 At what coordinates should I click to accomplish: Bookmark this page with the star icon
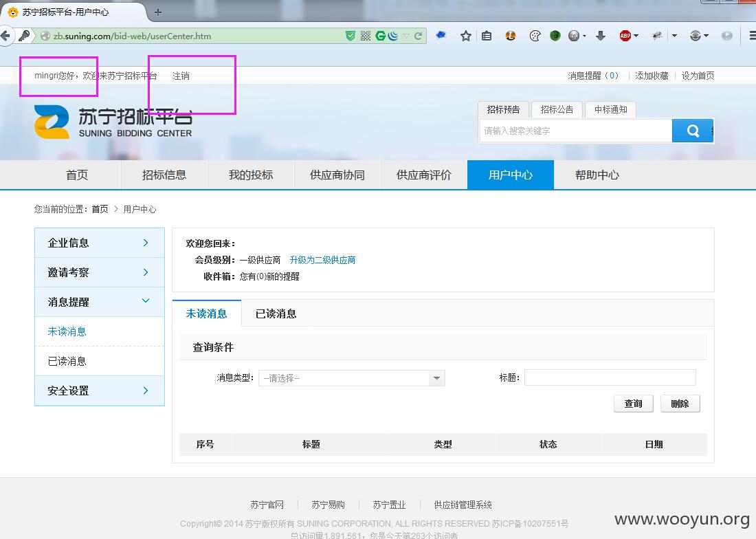(466, 36)
